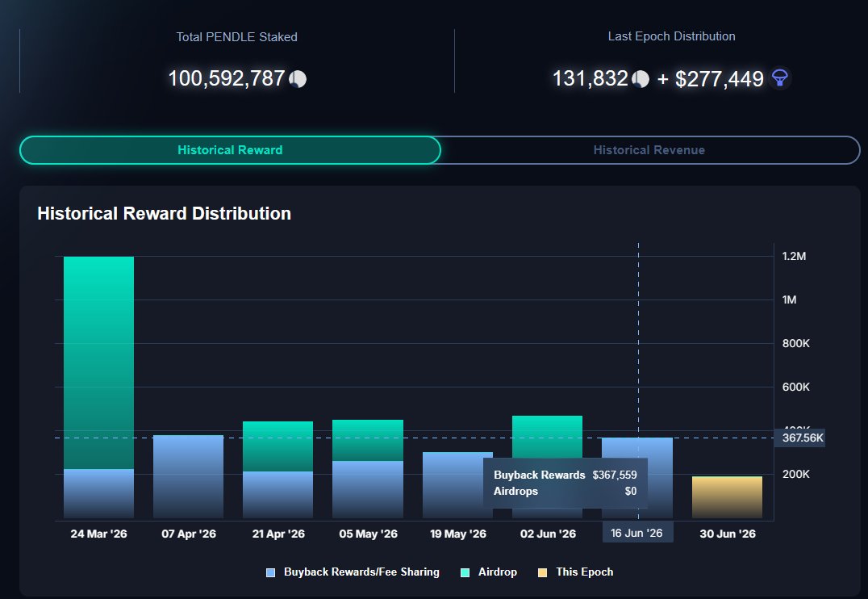Click the $277,449 airdrop value
Image resolution: width=868 pixels, height=599 pixels.
719,79
